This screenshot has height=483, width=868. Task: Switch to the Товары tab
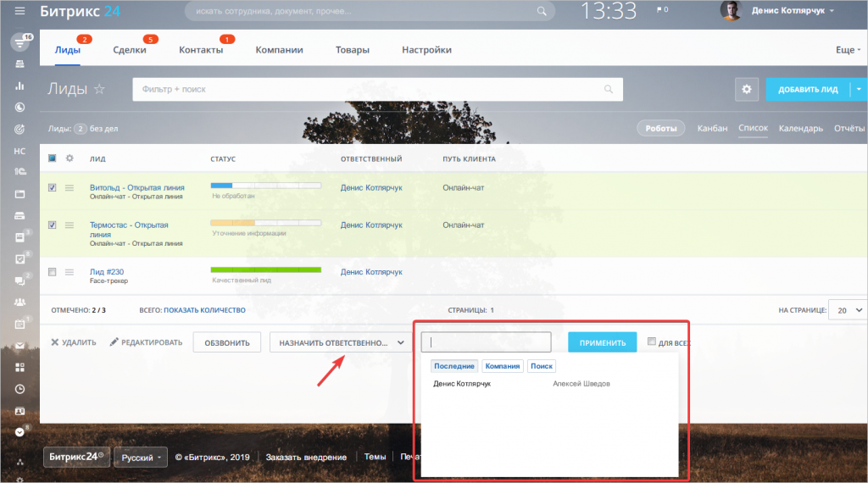352,50
